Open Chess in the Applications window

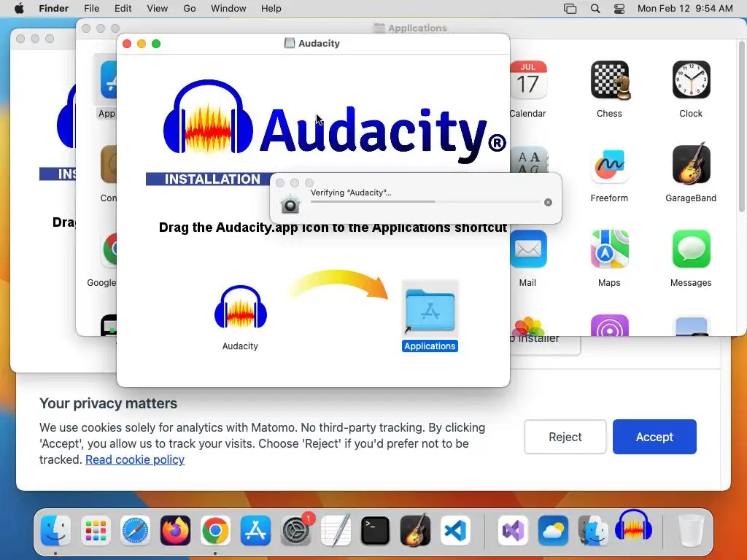609,80
